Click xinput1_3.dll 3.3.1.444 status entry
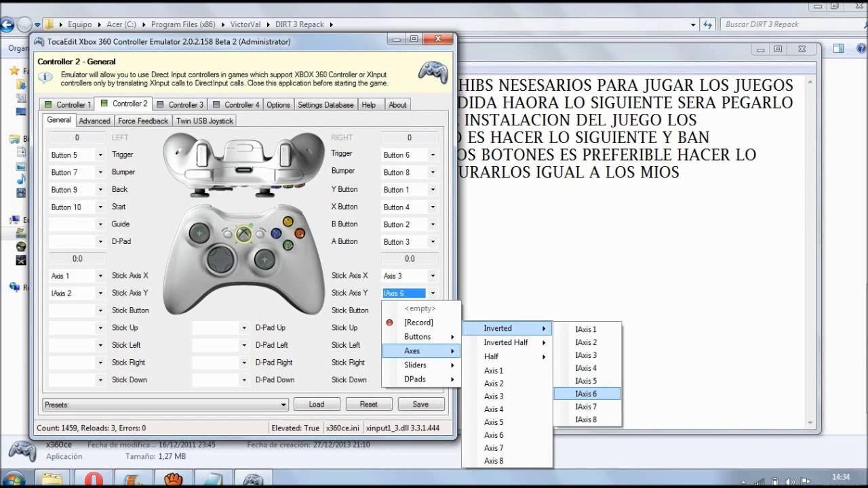 point(402,428)
